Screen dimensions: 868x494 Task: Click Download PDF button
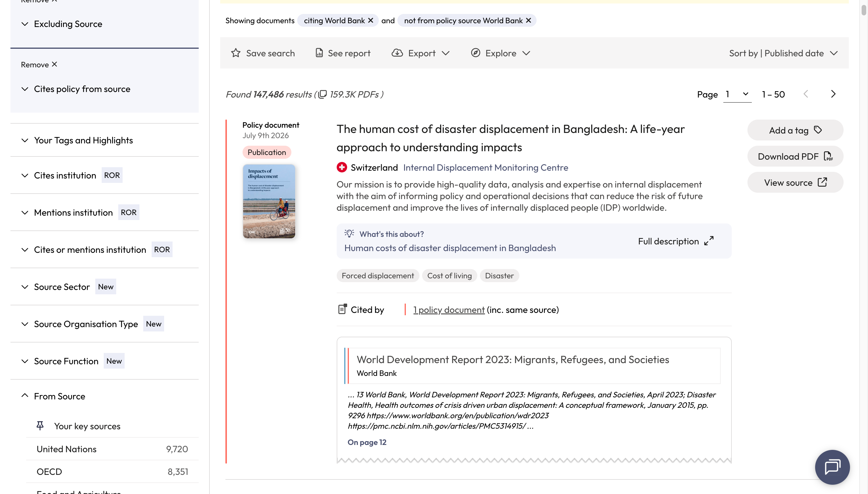tap(795, 156)
